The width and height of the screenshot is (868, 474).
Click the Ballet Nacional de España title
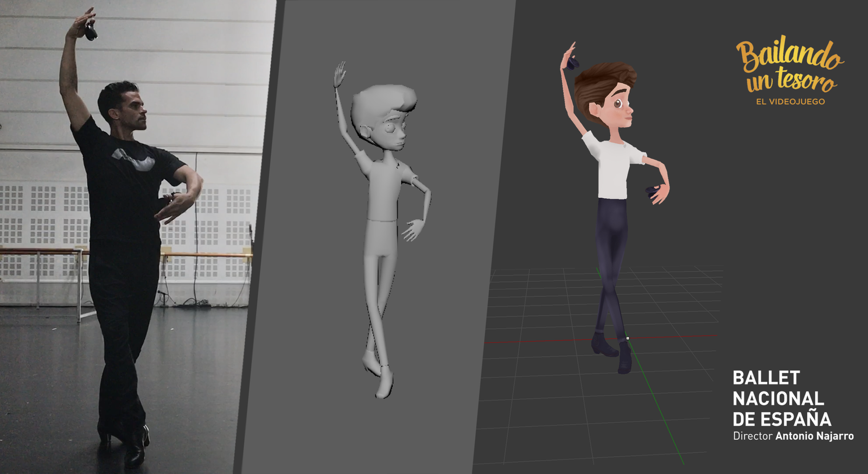[781, 399]
